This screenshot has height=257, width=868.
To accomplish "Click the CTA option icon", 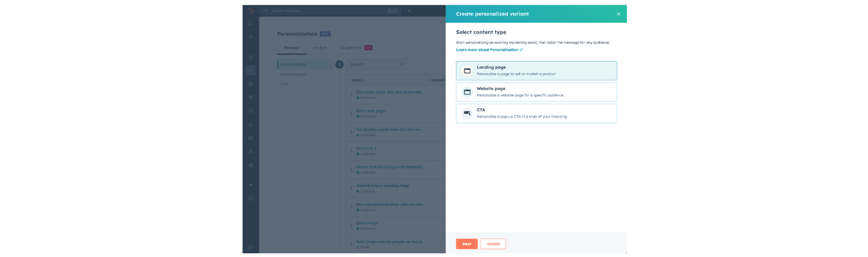I will (467, 113).
